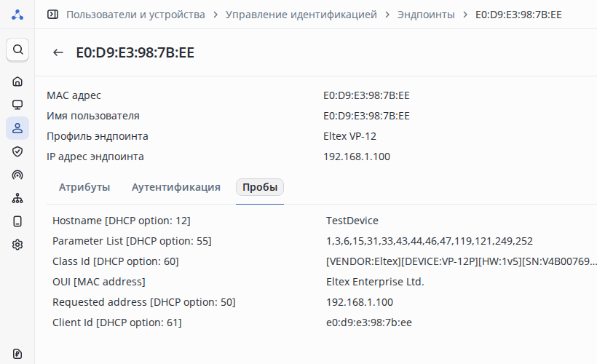The height and width of the screenshot is (364, 597).
Task: Select the Пробы tab
Action: coord(260,187)
